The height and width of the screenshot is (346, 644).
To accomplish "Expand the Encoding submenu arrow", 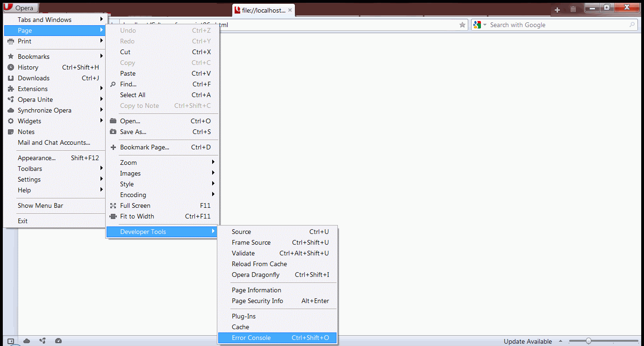I will (213, 195).
